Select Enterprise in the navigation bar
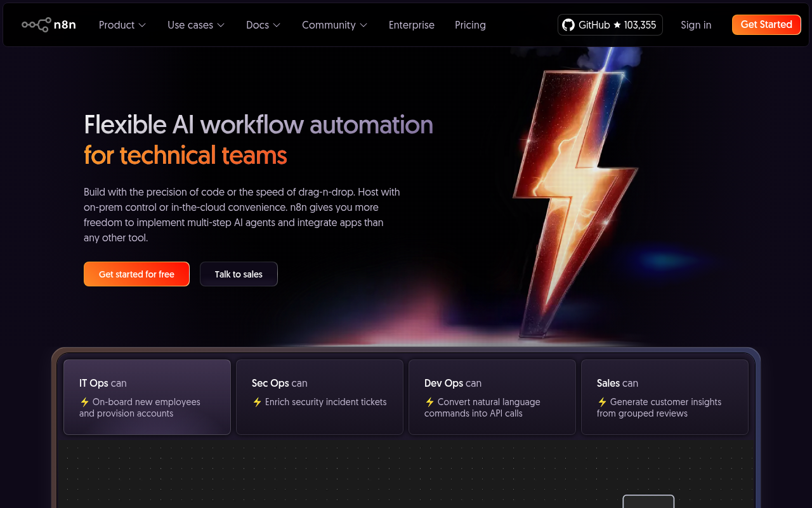 click(411, 25)
